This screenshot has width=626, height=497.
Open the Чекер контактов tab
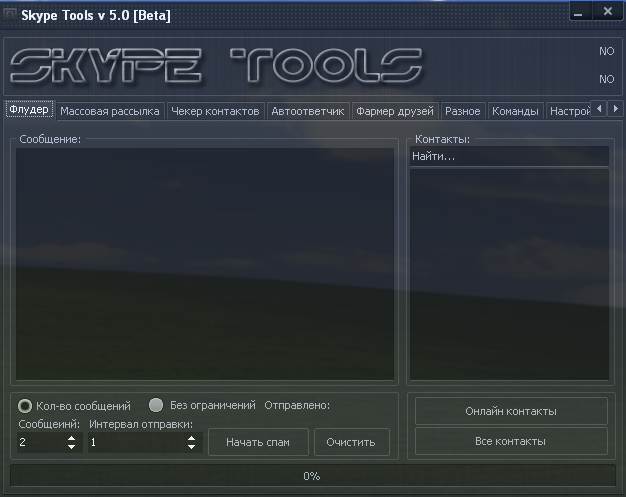[215, 111]
